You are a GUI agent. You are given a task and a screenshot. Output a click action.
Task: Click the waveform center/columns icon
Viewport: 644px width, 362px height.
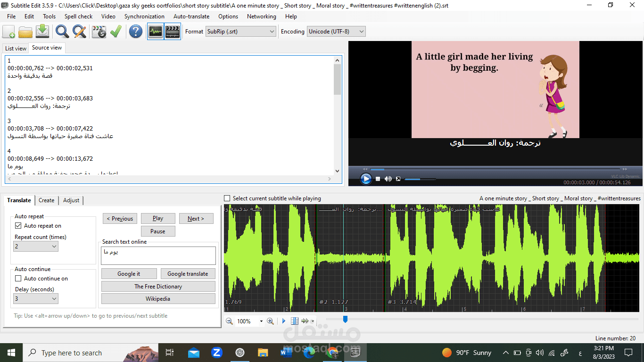point(295,321)
